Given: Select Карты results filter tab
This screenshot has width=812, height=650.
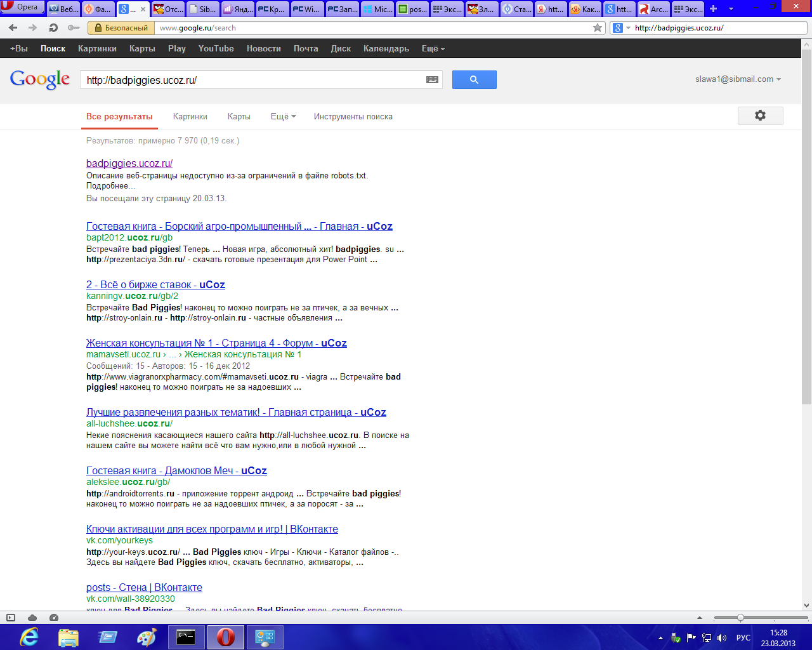Looking at the screenshot, I should (x=239, y=116).
